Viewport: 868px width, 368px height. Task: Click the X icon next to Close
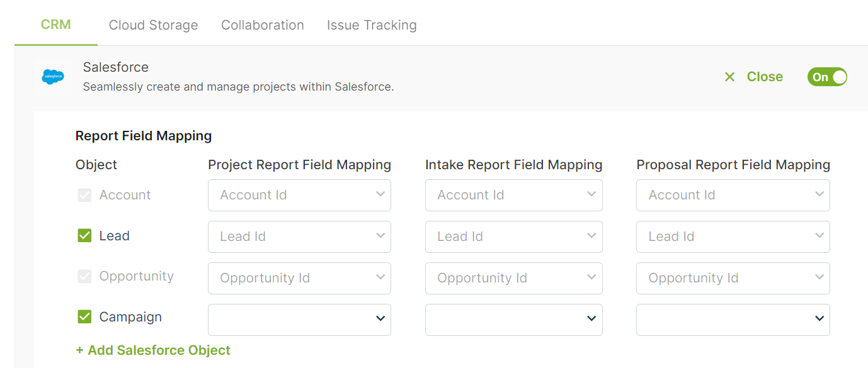pyautogui.click(x=730, y=77)
